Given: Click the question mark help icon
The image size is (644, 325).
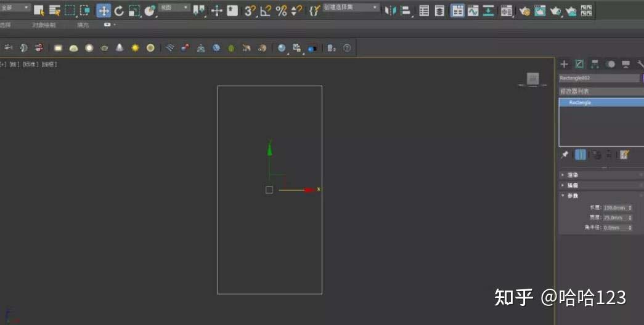Looking at the screenshot, I should tap(347, 48).
